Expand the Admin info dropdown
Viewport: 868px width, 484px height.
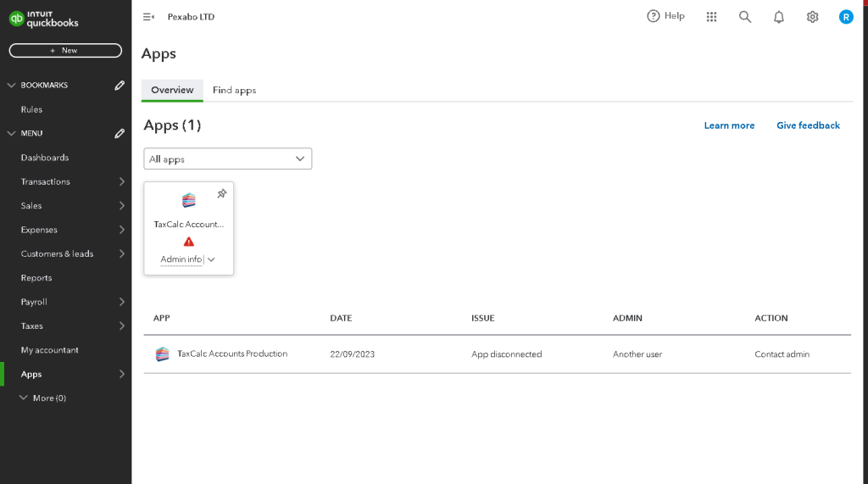211,259
